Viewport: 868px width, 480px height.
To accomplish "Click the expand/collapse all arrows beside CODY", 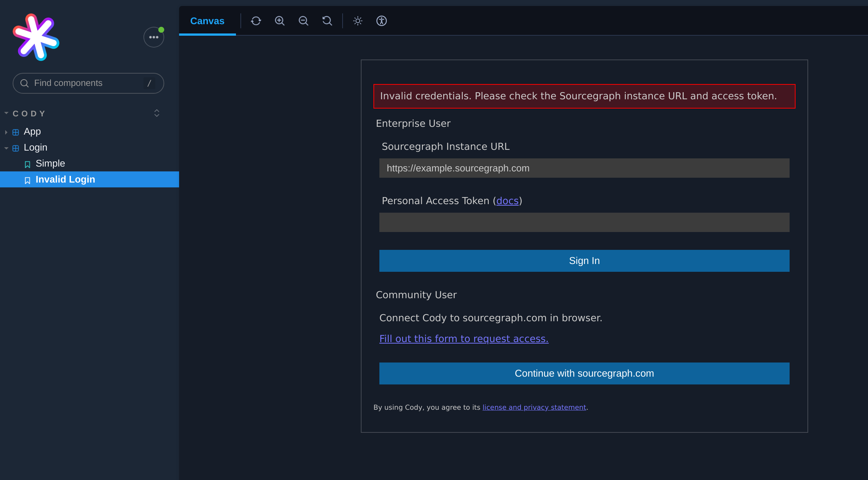I will pos(157,113).
